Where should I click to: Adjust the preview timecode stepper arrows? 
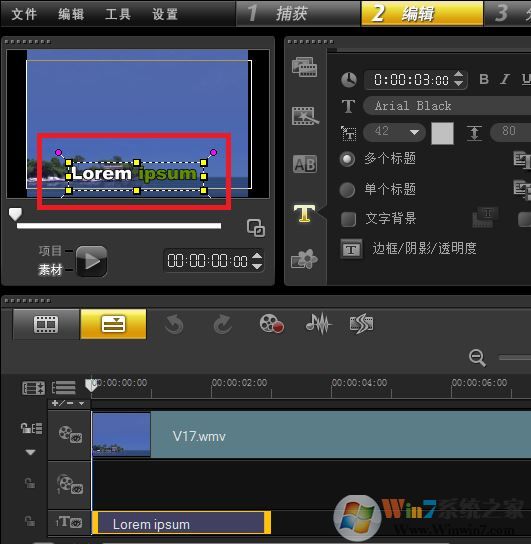pyautogui.click(x=257, y=261)
